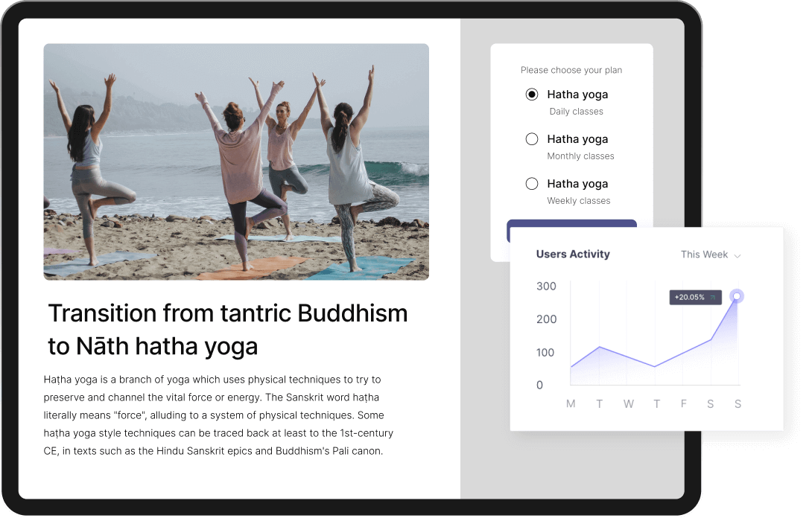Image resolution: width=812 pixels, height=518 pixels.
Task: Click the Hatha yoga description paragraph
Action: tap(218, 415)
